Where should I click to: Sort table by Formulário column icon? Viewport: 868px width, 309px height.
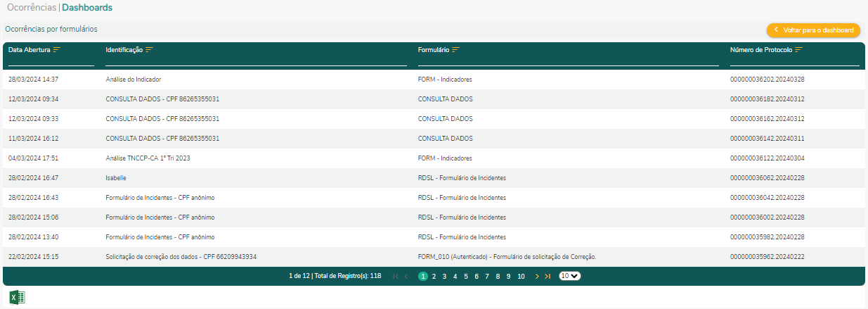455,50
